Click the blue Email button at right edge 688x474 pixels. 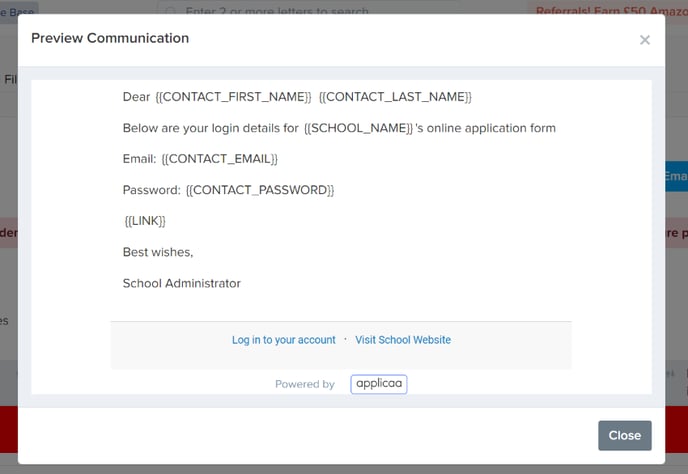(x=676, y=176)
